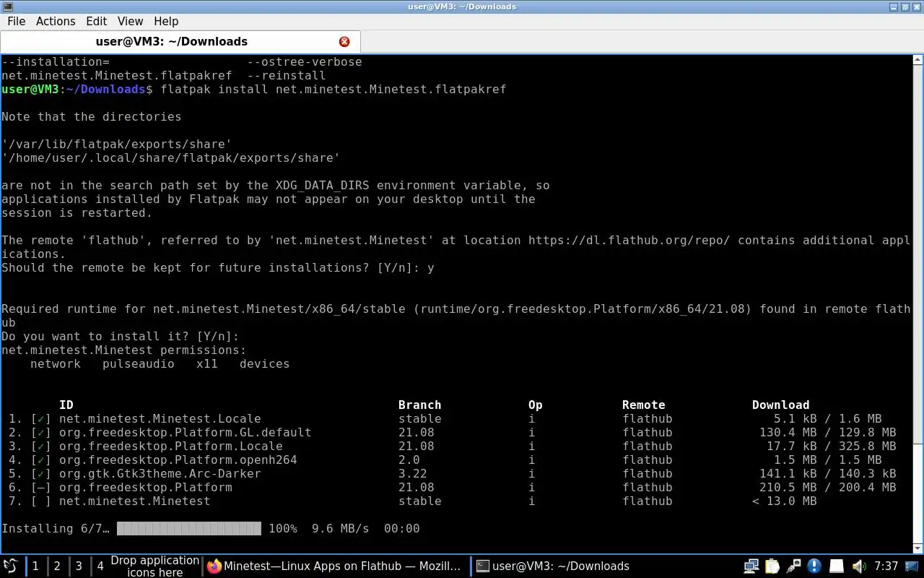The height and width of the screenshot is (578, 924).
Task: Click '/home/user/.local/share/flatpak/exports/share' path line
Action: tap(171, 158)
